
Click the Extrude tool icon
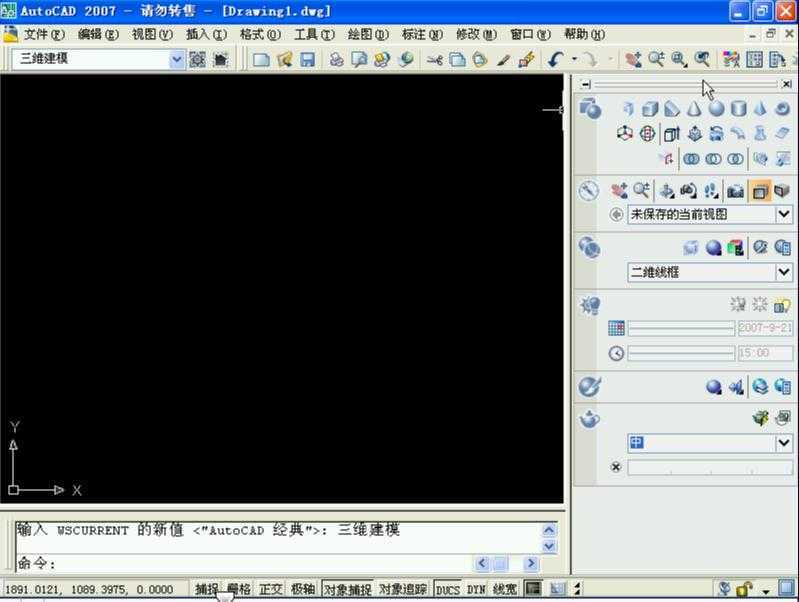pyautogui.click(x=672, y=134)
